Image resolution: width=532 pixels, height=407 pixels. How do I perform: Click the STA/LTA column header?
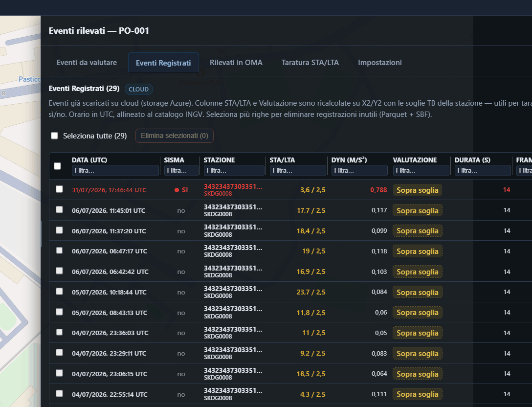[282, 160]
